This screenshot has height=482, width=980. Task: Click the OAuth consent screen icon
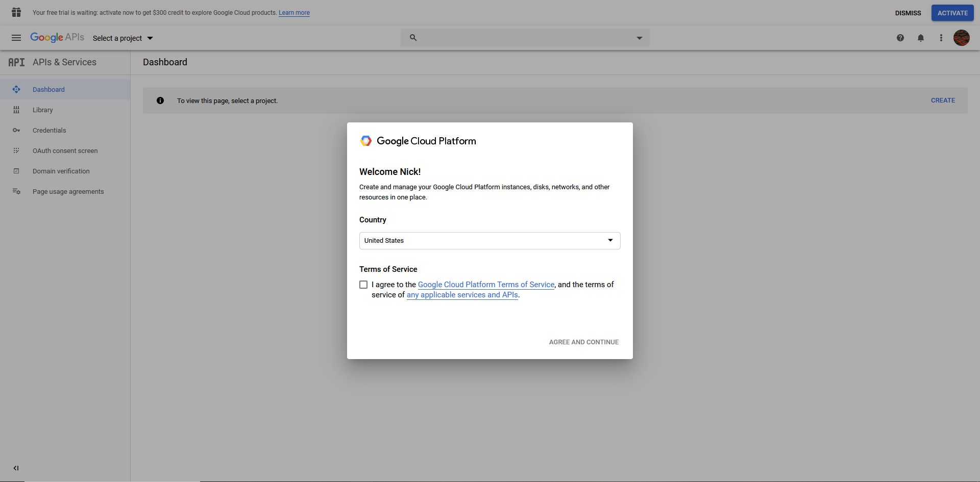[x=16, y=150]
